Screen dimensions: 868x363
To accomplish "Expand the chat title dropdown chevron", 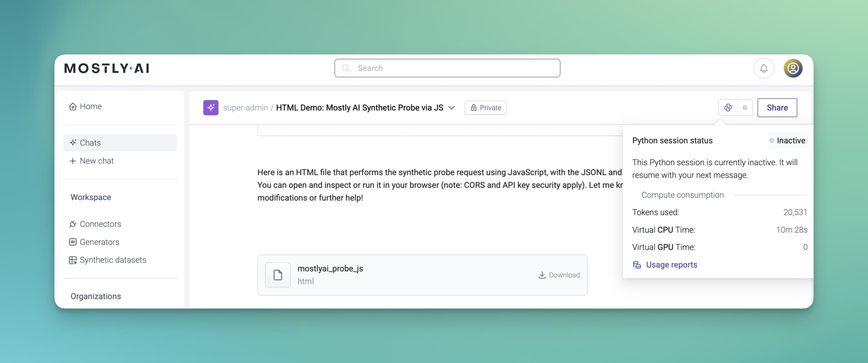I will pos(451,108).
